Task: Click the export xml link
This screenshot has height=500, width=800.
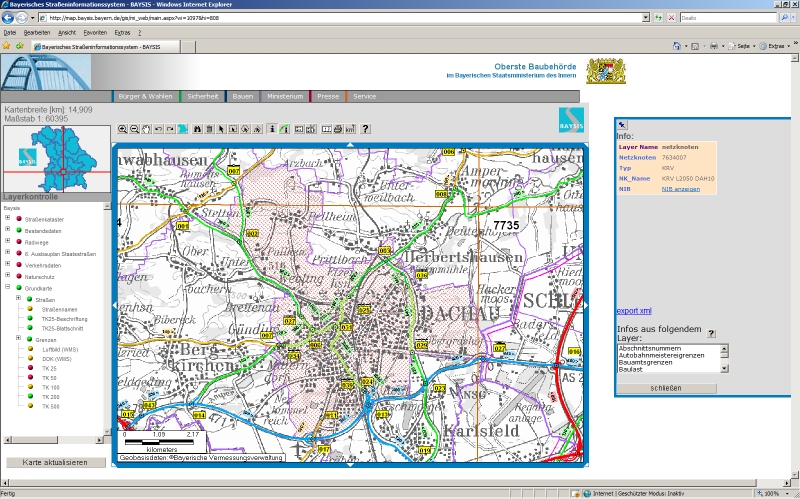Action: click(634, 311)
